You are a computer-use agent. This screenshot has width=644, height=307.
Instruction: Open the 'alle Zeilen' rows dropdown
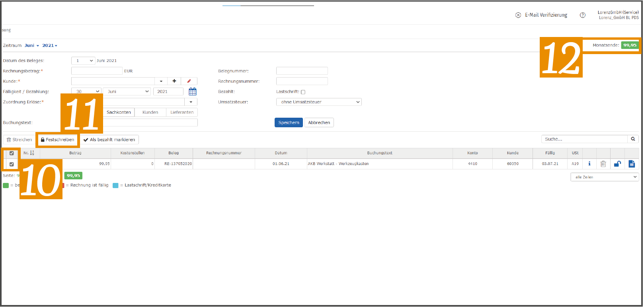[x=605, y=177]
